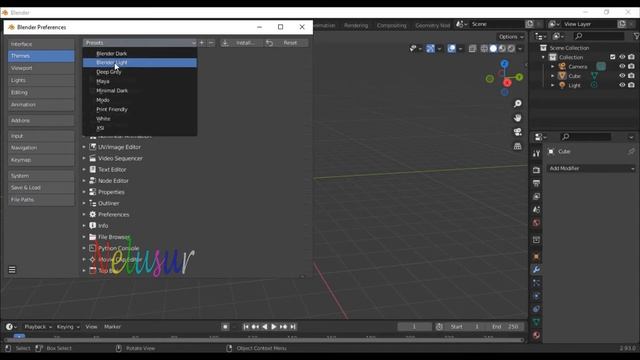Expand the Outliner theme section
Screen dimensions: 640x360
pos(84,203)
